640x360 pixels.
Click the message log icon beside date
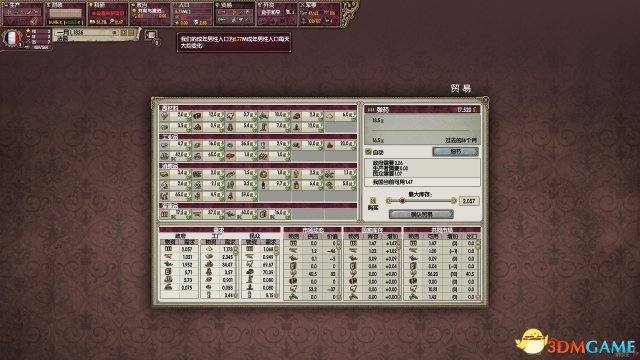pos(151,35)
